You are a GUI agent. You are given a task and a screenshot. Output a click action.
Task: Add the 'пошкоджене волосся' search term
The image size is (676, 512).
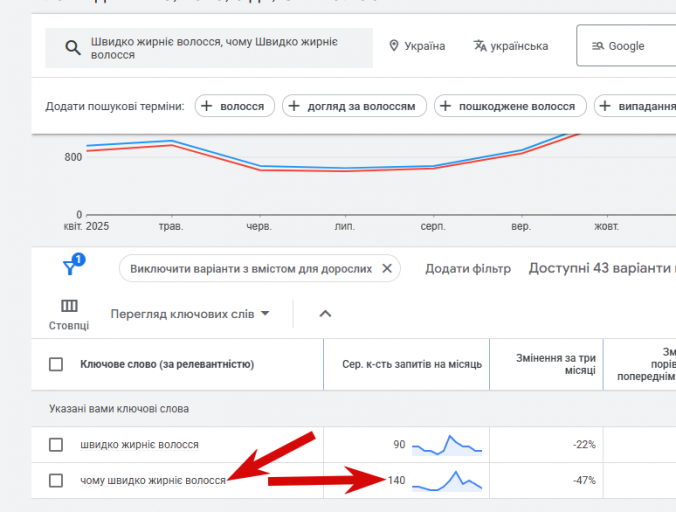pos(510,106)
